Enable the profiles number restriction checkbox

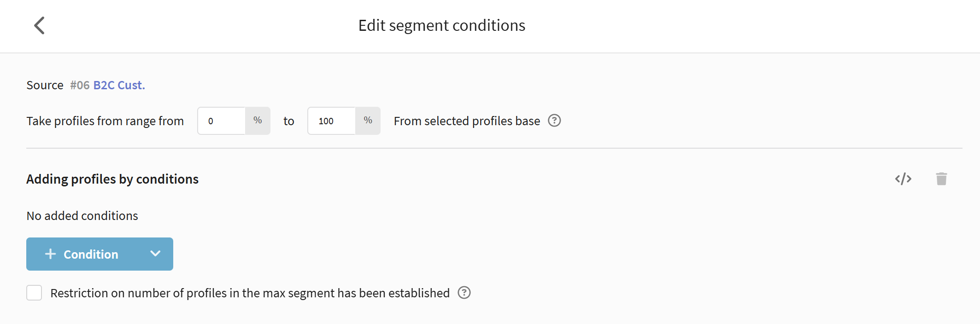(34, 293)
